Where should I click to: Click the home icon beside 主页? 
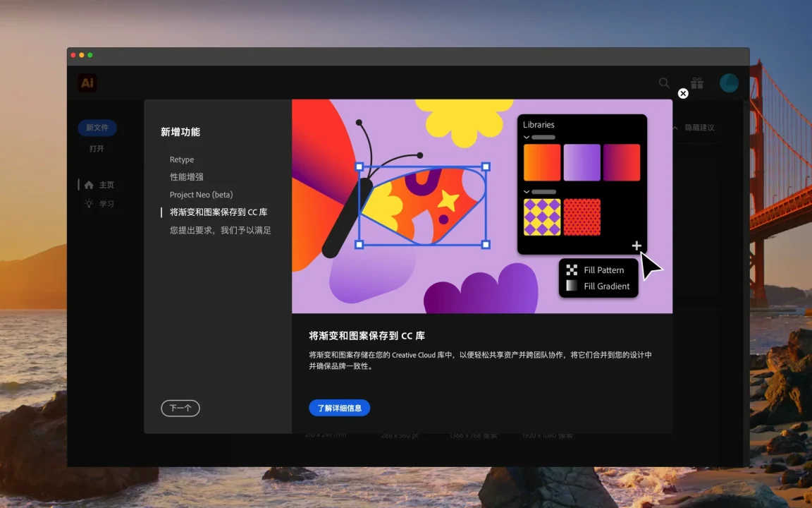(89, 185)
